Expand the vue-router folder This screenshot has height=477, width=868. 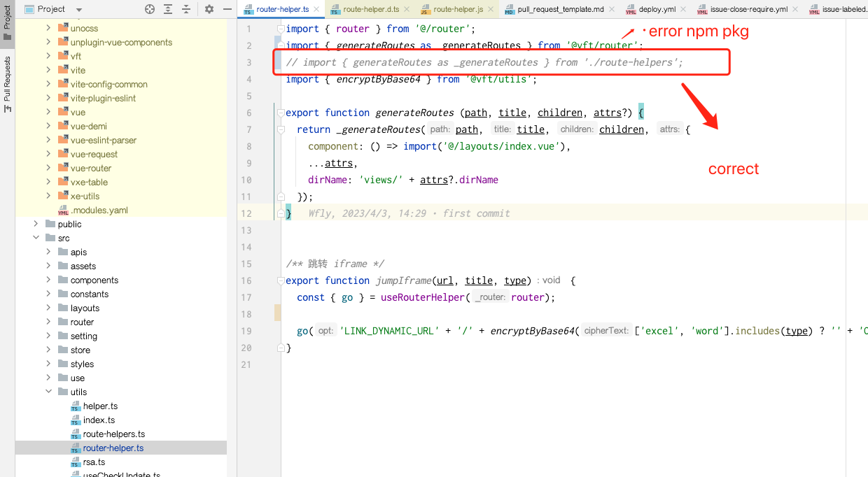[x=48, y=168]
